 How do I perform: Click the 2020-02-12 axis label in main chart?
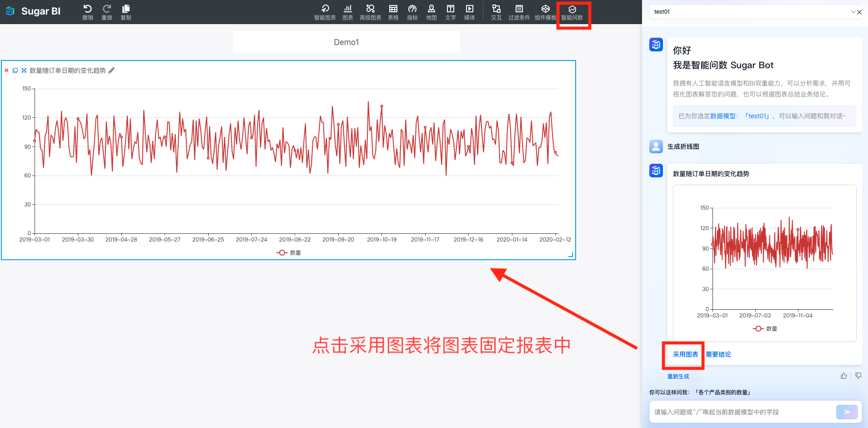click(555, 240)
